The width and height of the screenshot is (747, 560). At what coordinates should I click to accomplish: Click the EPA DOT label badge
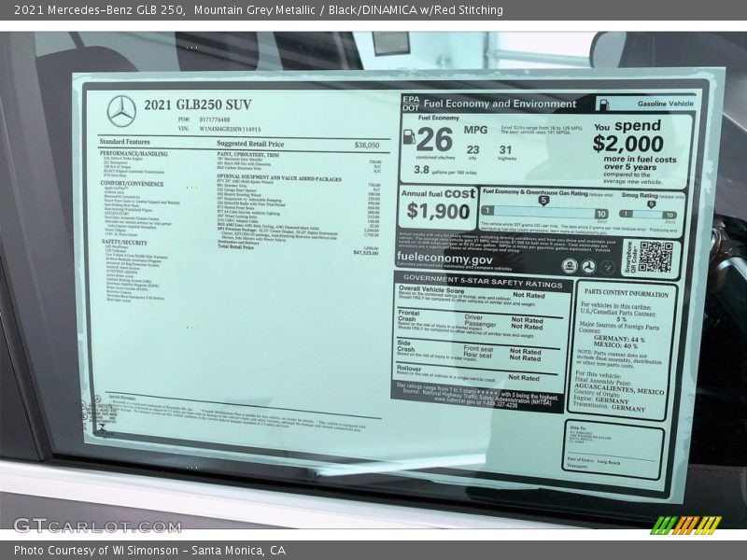(411, 104)
